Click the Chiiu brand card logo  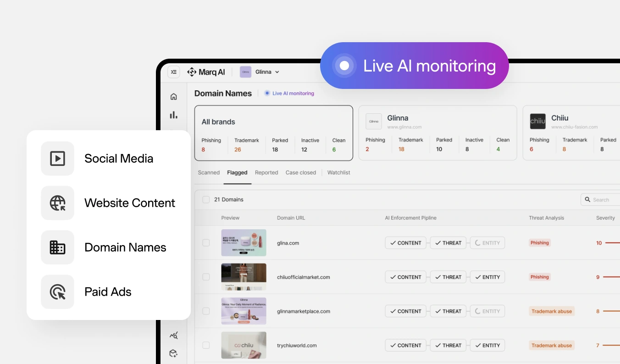537,121
